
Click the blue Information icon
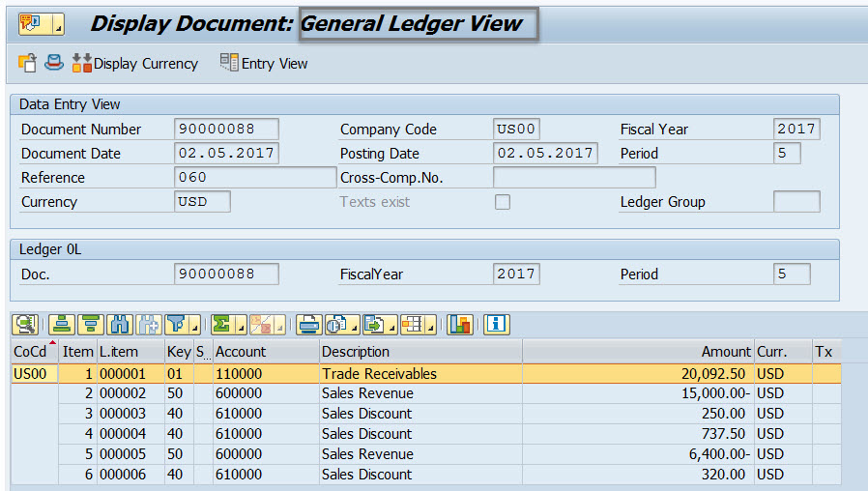(497, 325)
